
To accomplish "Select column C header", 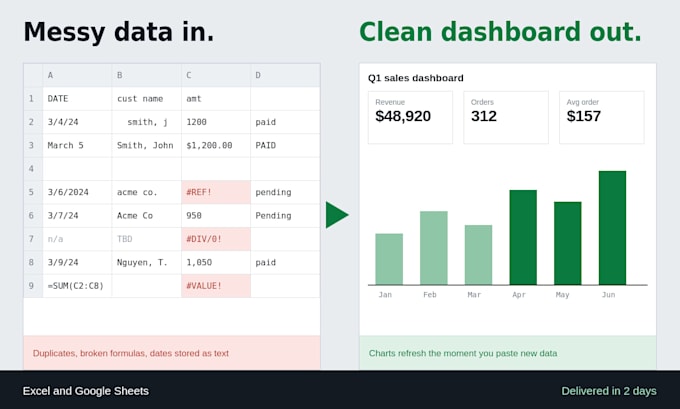I will (216, 75).
